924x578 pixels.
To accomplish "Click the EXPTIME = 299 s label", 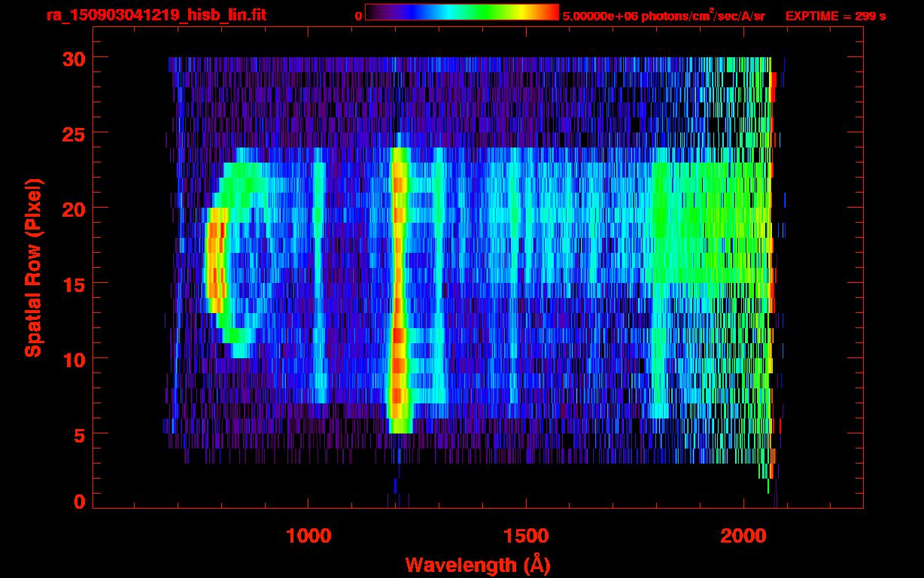I will [x=835, y=17].
